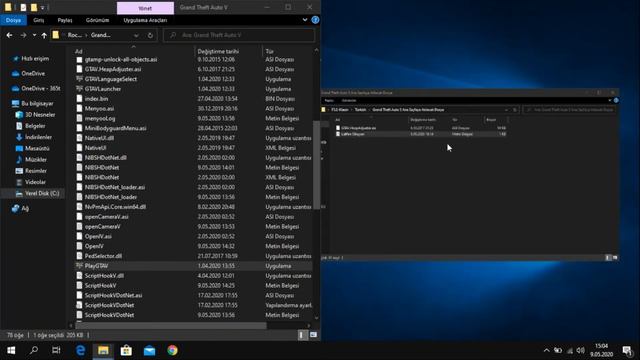
Task: Select the MiniBodyguardMenu.asi file
Action: tap(115, 128)
